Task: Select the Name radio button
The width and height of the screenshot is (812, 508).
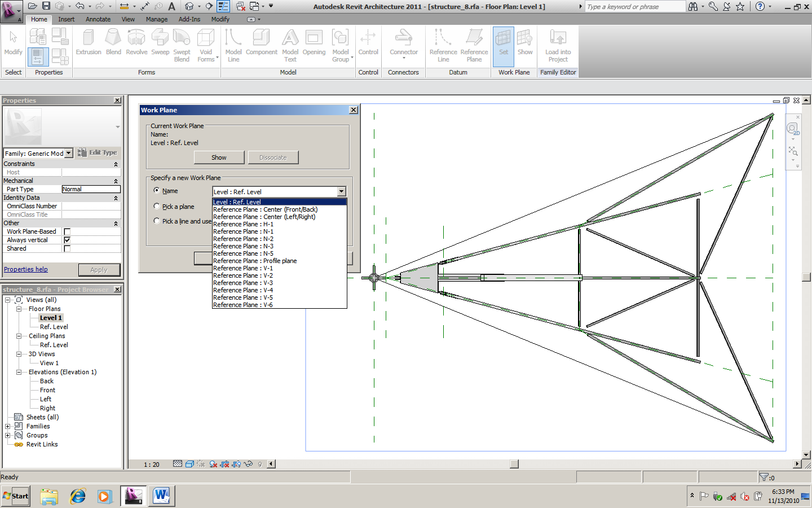Action: coord(157,190)
